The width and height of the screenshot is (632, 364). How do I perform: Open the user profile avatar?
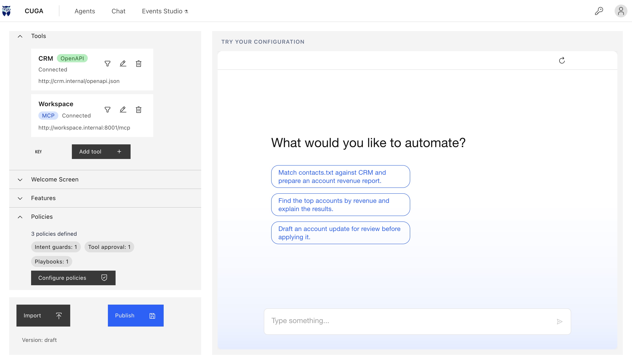click(x=621, y=11)
